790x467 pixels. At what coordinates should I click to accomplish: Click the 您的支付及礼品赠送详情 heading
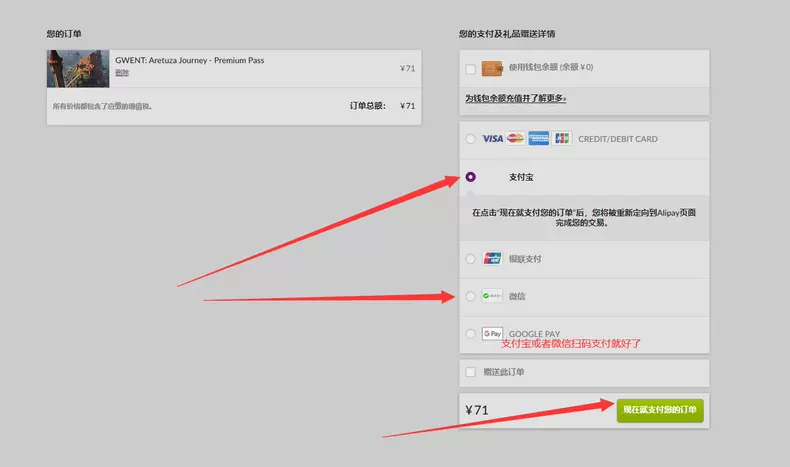click(x=507, y=34)
